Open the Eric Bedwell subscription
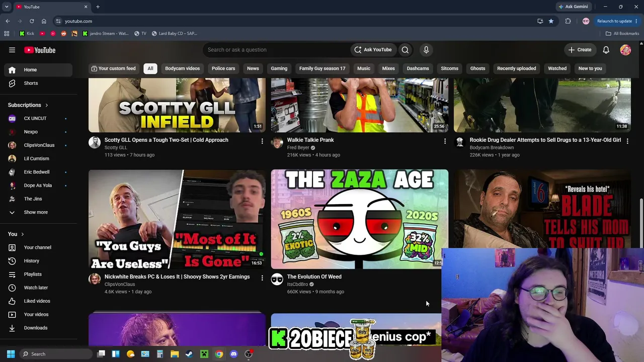This screenshot has width=644, height=362. pos(36,172)
